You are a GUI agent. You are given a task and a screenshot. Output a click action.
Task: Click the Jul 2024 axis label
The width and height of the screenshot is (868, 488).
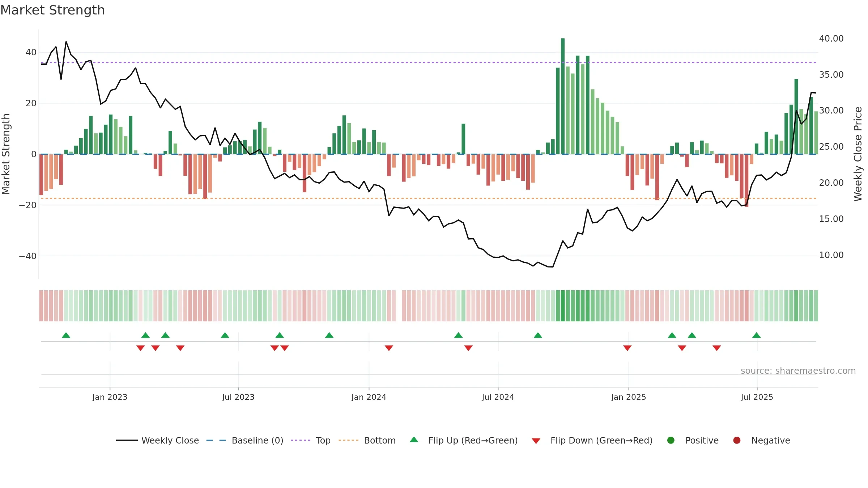498,397
